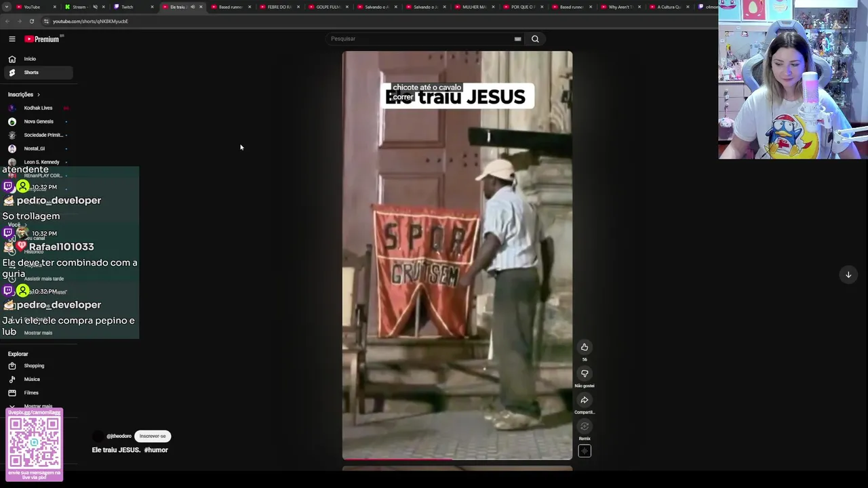Open Música in Explorar section

(38, 380)
